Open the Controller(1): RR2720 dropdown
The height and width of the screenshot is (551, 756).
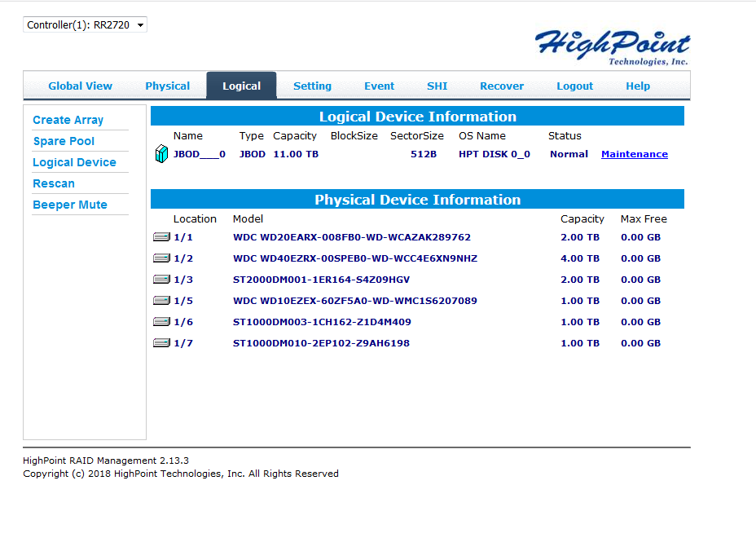(x=85, y=24)
